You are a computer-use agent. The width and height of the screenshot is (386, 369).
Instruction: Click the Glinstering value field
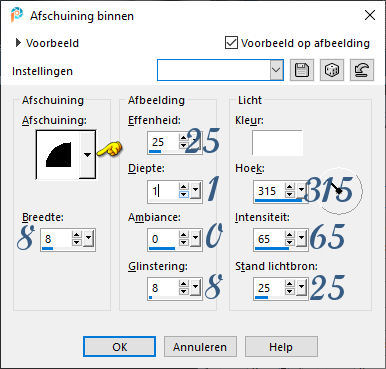[x=163, y=288]
